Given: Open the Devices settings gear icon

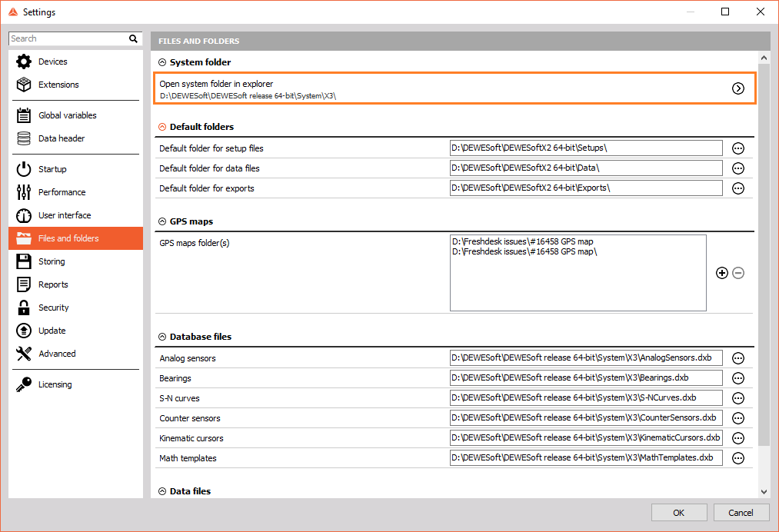Looking at the screenshot, I should click(x=24, y=62).
